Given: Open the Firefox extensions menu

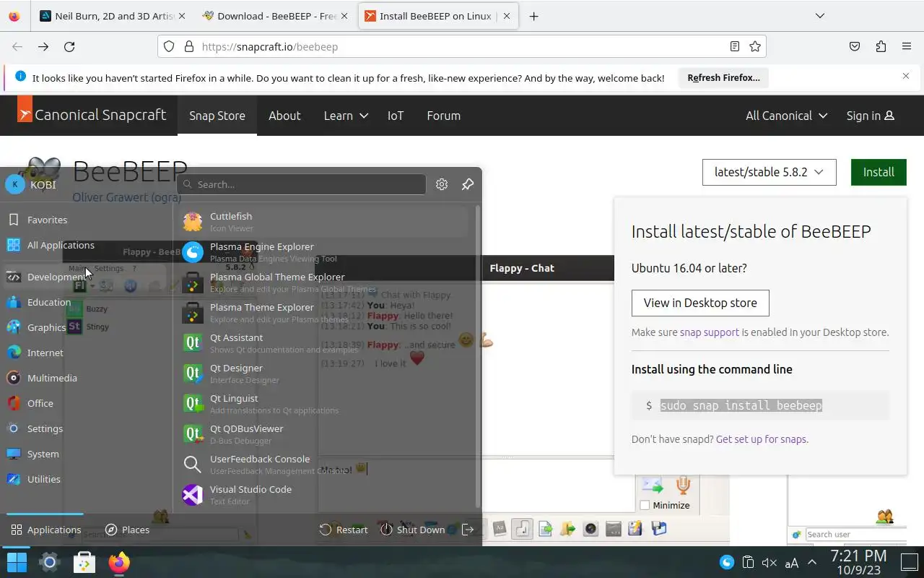Looking at the screenshot, I should point(881,46).
